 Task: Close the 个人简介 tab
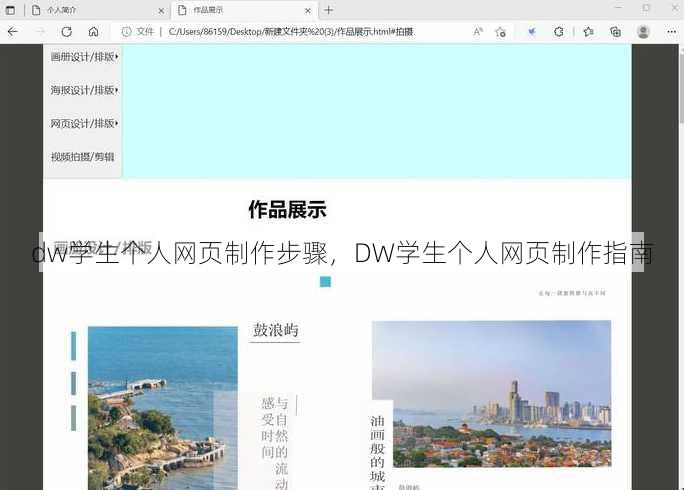pos(161,10)
